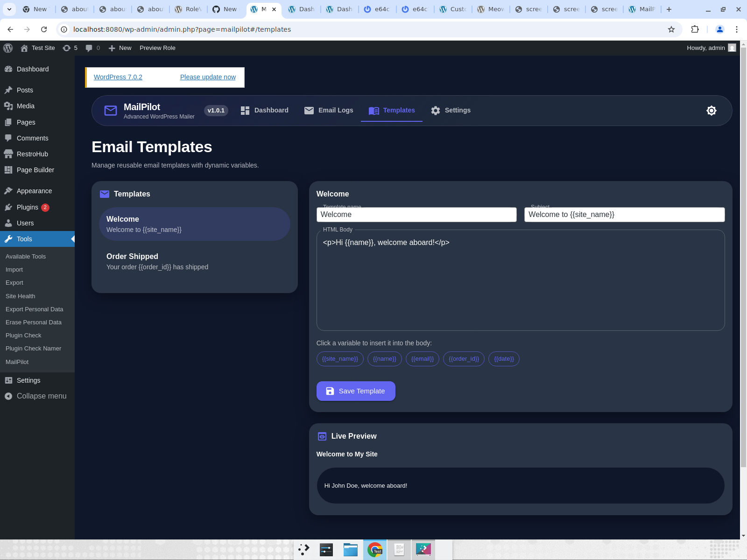This screenshot has height=560, width=747.
Task: Open the Plugins menu item
Action: (x=37, y=207)
